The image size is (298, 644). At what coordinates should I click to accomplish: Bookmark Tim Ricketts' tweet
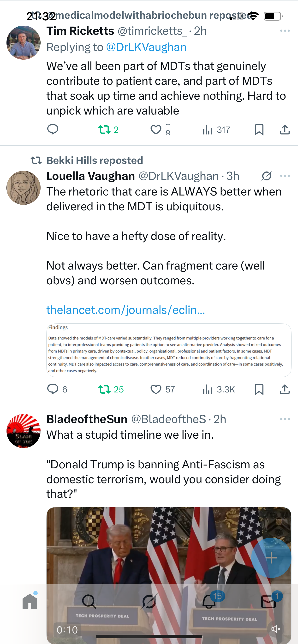pyautogui.click(x=259, y=130)
